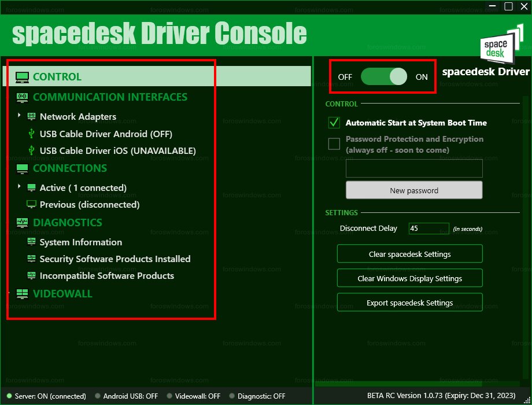The height and width of the screenshot is (405, 532).
Task: Open the VIDEOWALL section
Action: [63, 294]
